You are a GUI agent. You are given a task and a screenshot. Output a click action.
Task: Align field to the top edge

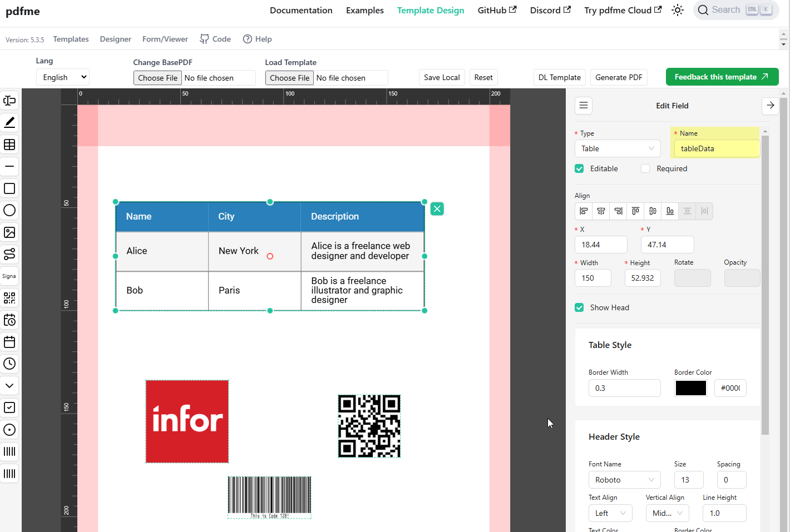(635, 211)
